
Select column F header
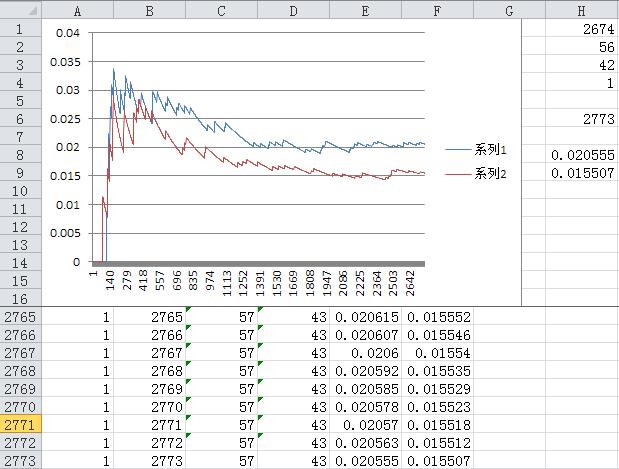point(437,10)
